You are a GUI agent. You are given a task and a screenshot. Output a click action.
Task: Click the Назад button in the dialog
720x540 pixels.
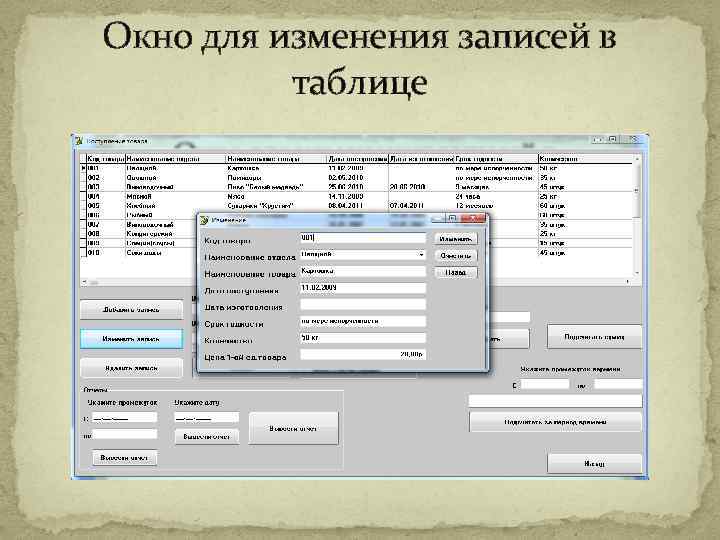[456, 272]
